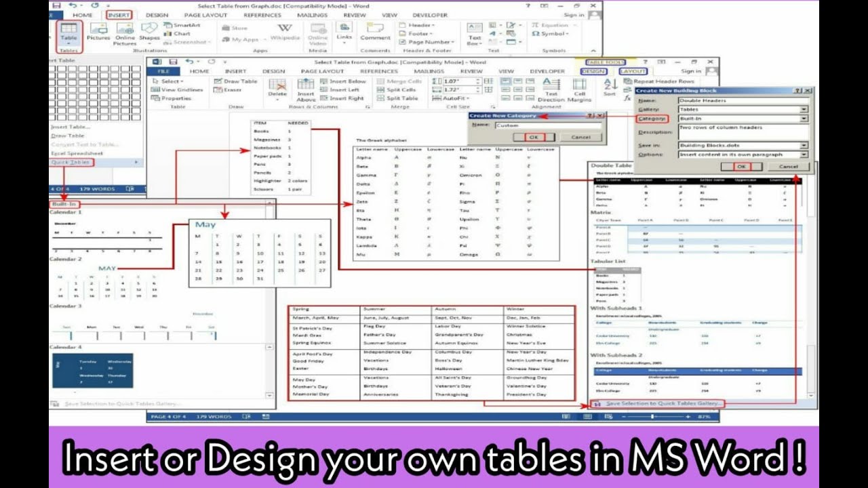Select the align top left cell alignment button
This screenshot has height=488, width=868.
pyautogui.click(x=505, y=81)
